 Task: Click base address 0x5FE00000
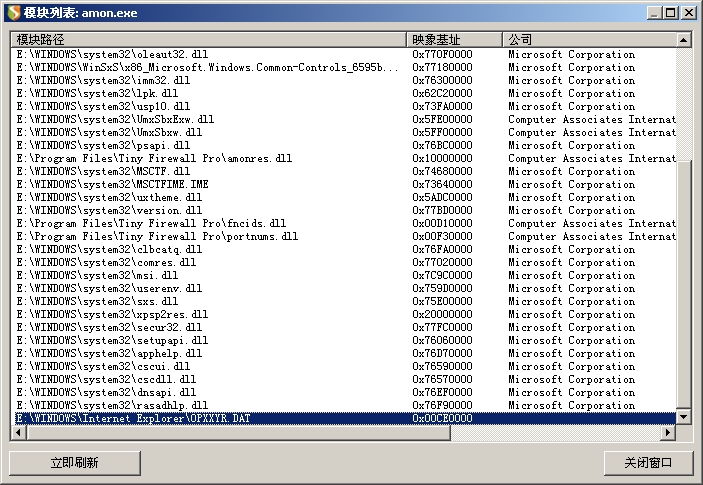pyautogui.click(x=442, y=119)
